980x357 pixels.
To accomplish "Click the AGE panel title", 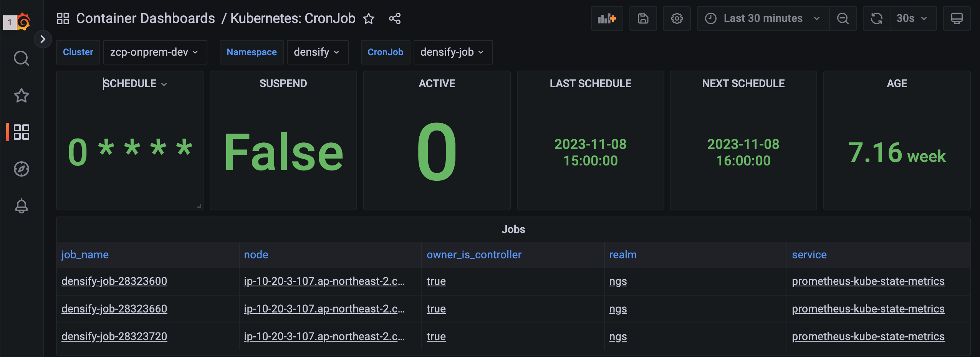I will pos(897,84).
